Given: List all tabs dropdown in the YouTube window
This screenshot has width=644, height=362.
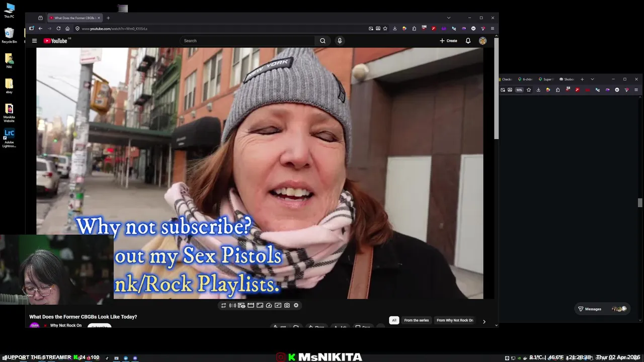Looking at the screenshot, I should coord(449,18).
